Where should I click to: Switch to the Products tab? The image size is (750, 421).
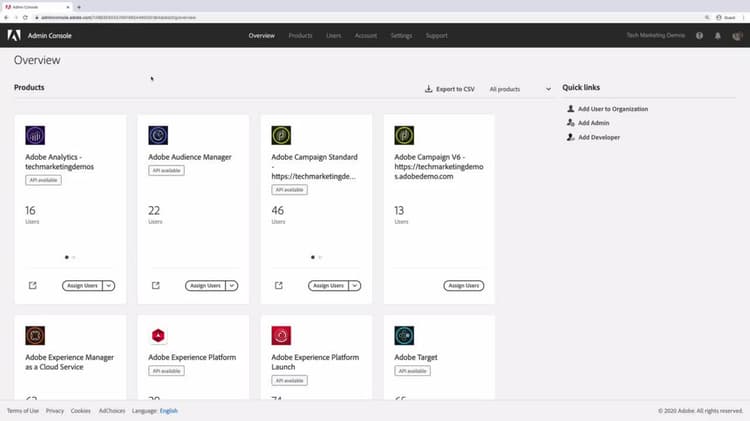[300, 35]
